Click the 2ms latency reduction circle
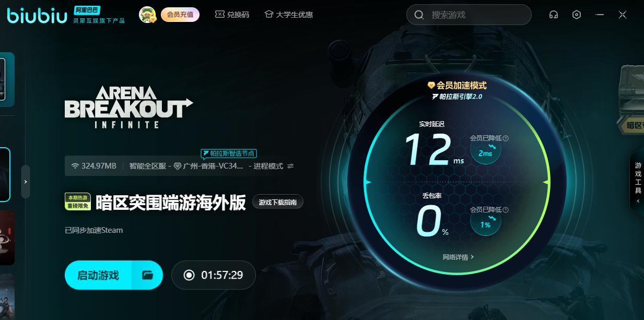 (485, 150)
